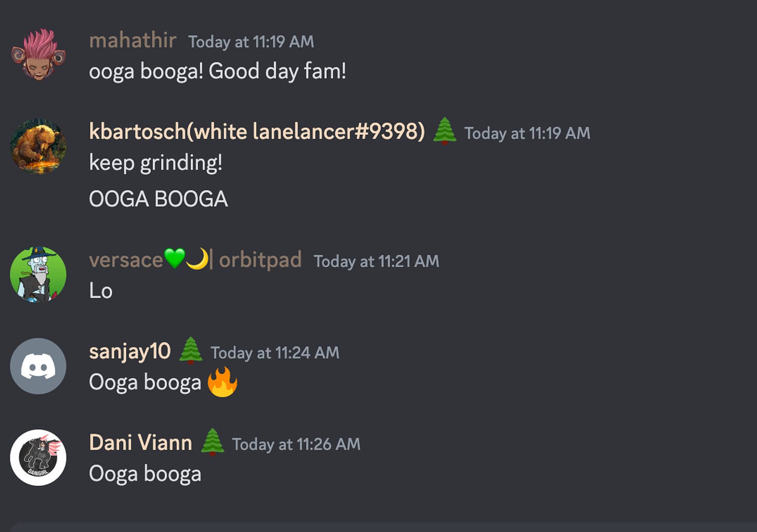Click the uppercase "OOGA BOOGA" message
Screen dimensions: 757x532
pyautogui.click(x=158, y=199)
